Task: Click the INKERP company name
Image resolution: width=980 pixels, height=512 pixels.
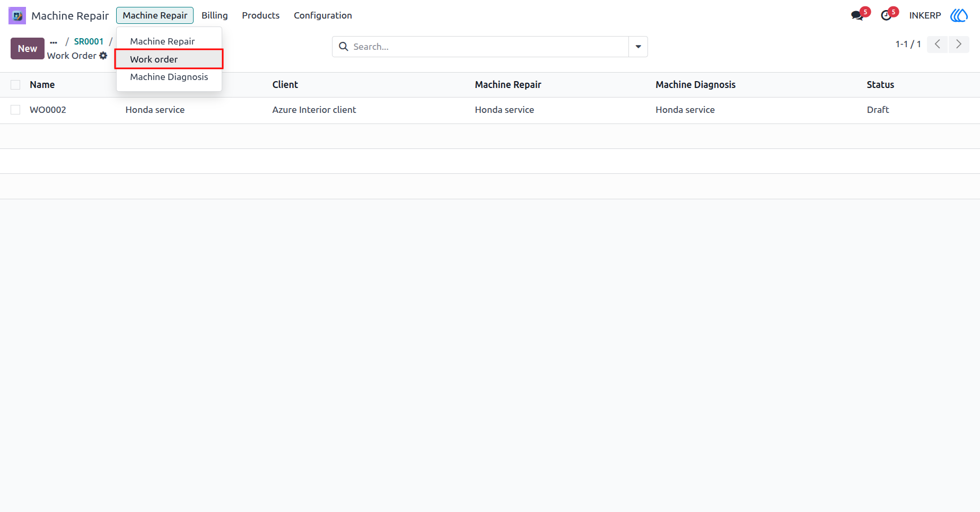Action: 925,15
